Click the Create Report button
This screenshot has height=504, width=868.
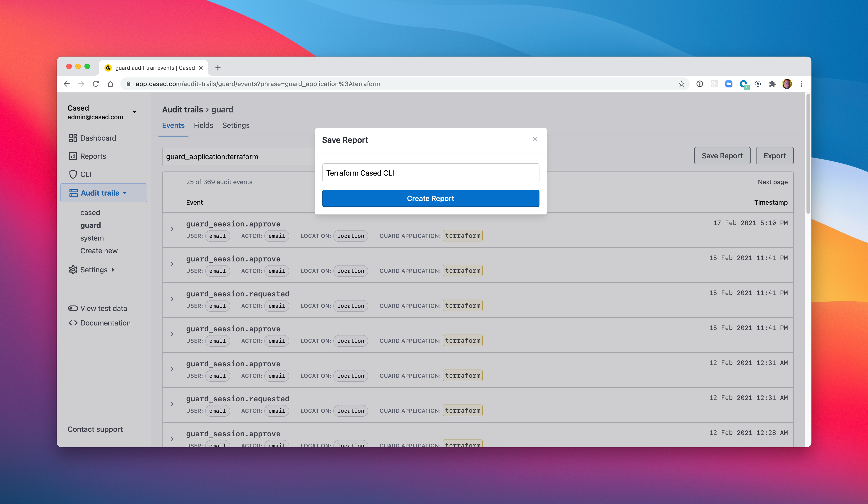pyautogui.click(x=430, y=199)
